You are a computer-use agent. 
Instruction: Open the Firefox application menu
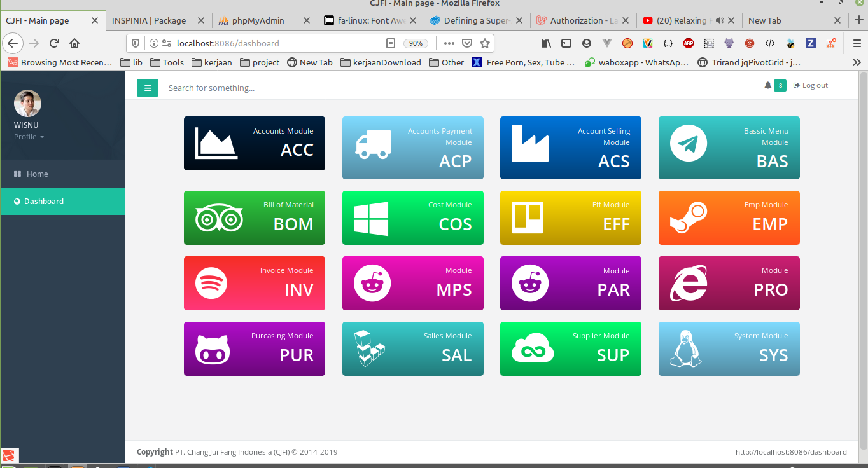(857, 43)
